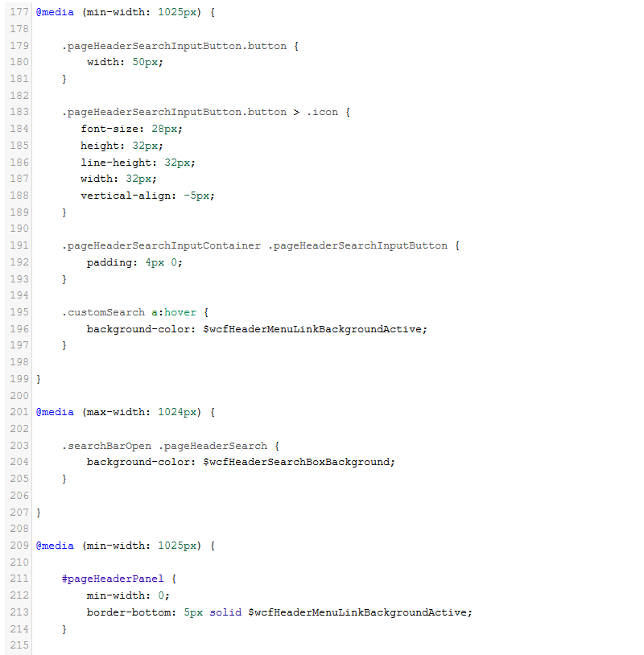
Task: Click the .pageHeaderSearchInputContainer selector
Action: [x=161, y=245]
